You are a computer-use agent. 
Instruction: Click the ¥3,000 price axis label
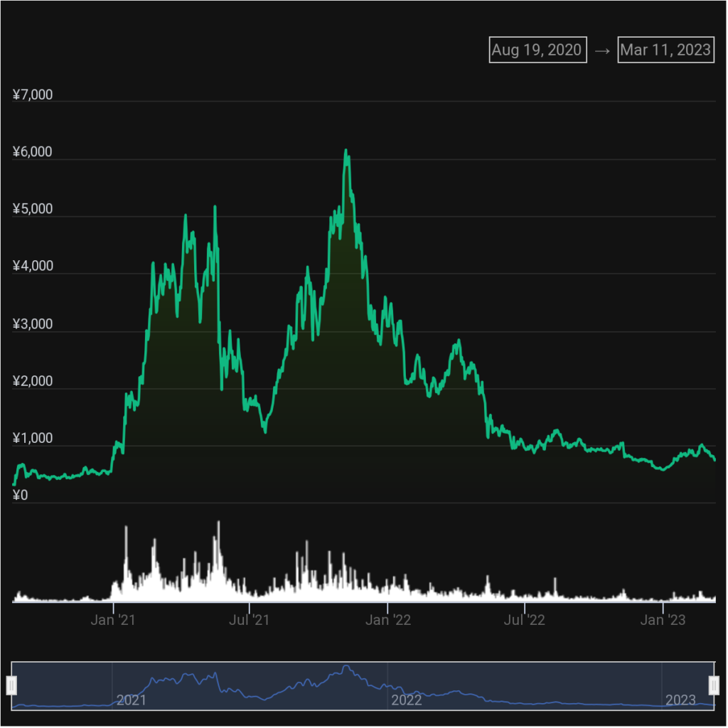tap(33, 324)
